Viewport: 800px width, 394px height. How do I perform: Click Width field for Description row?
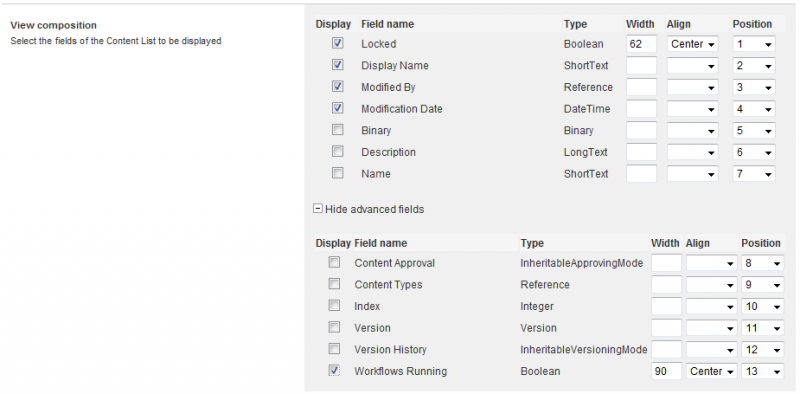pyautogui.click(x=641, y=152)
